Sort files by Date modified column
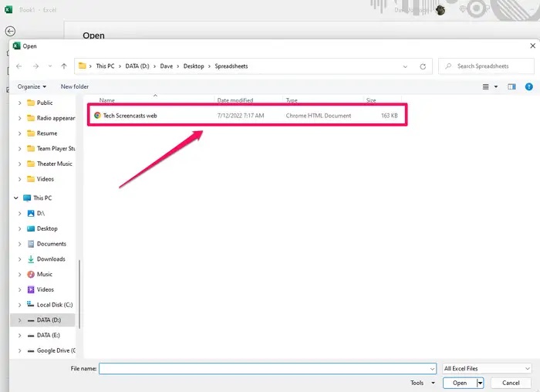 [x=235, y=100]
